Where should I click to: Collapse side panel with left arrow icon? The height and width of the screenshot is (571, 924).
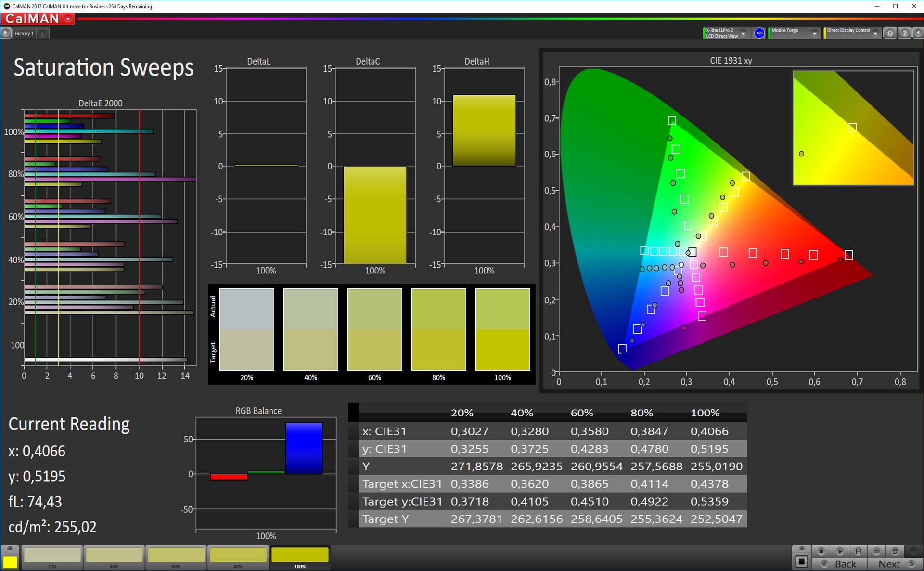[918, 33]
